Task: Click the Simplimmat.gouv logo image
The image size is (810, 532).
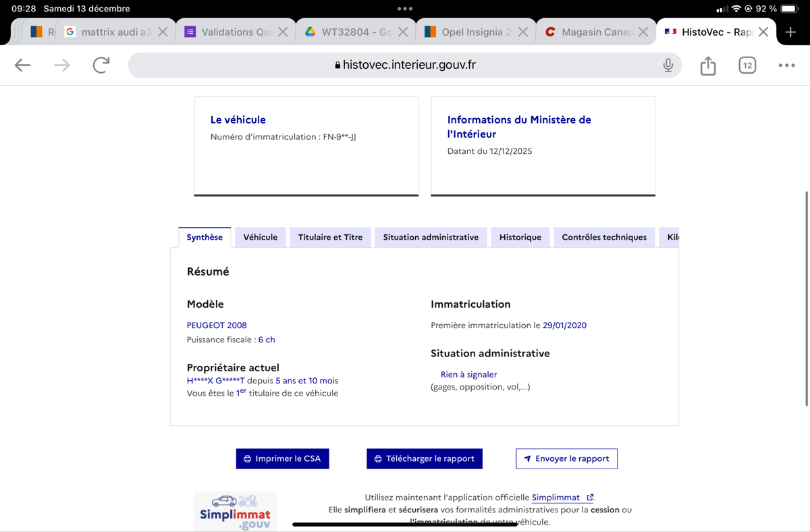Action: click(x=235, y=511)
